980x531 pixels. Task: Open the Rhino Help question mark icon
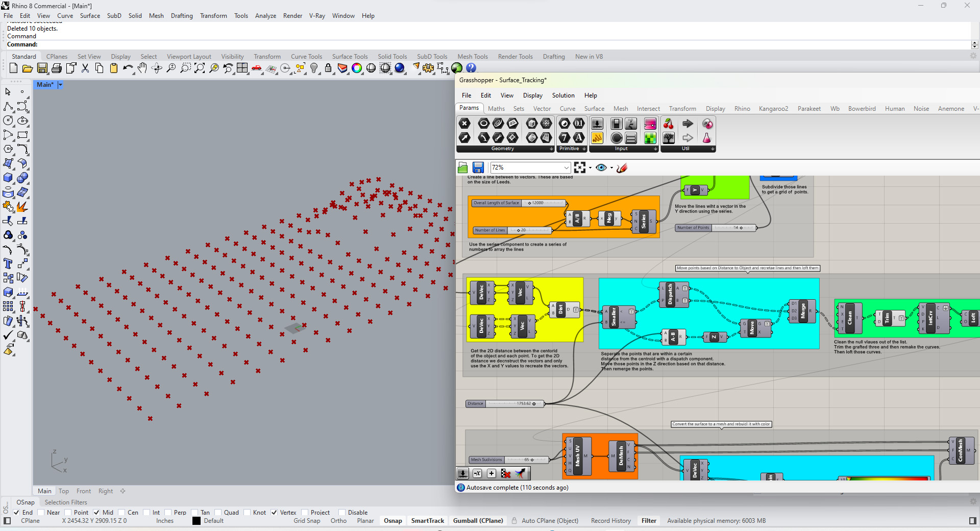tap(471, 68)
